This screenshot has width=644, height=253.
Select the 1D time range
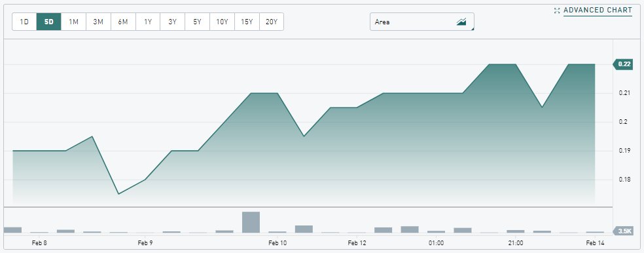point(24,22)
